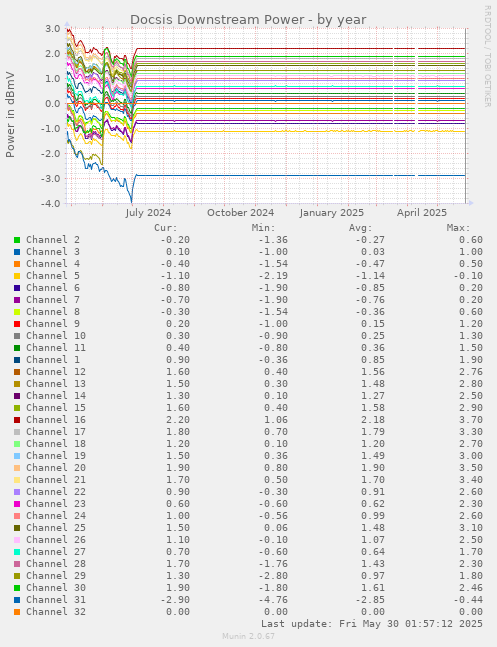This screenshot has height=647, width=497.
Task: Click Channel 31's Cur value -2.90
Action: click(175, 600)
